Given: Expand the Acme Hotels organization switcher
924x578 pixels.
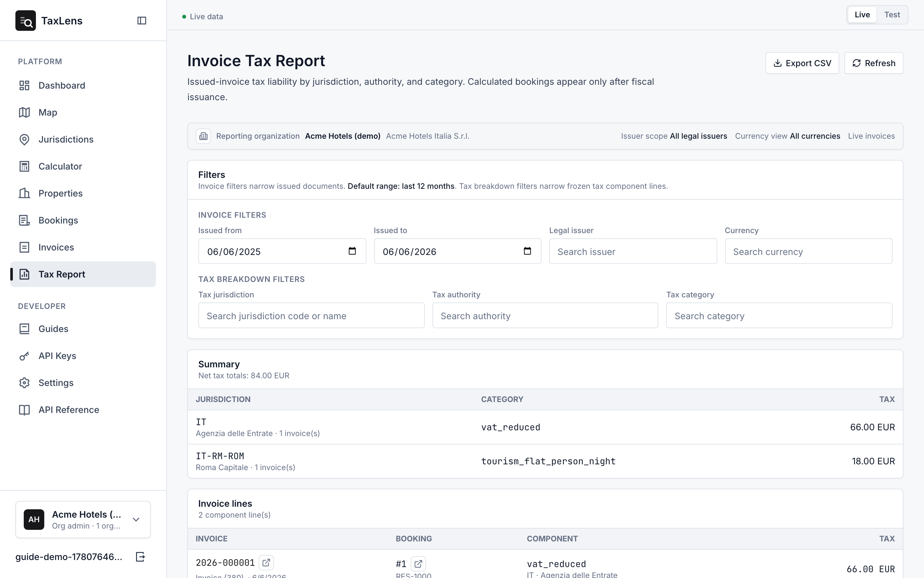Looking at the screenshot, I should pyautogui.click(x=83, y=520).
